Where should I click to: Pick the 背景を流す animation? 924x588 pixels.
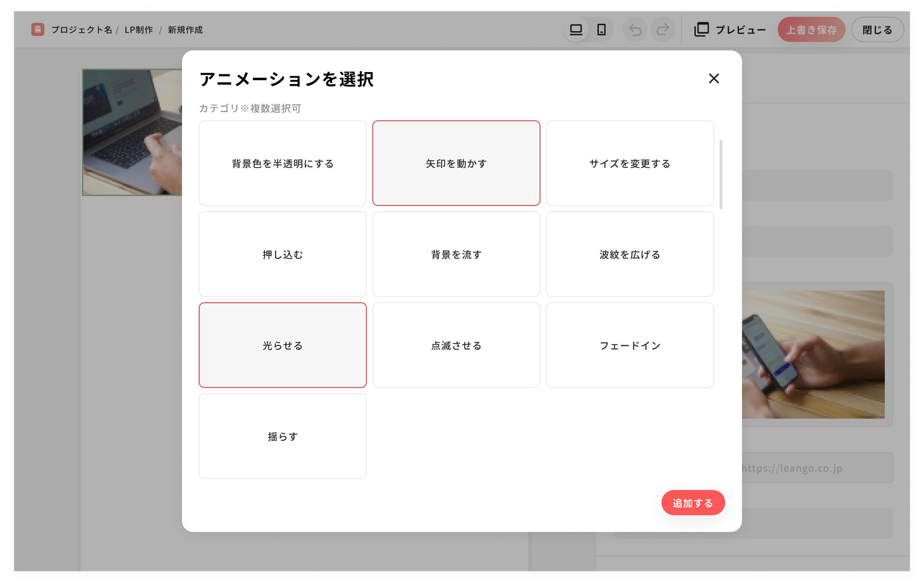tap(456, 254)
